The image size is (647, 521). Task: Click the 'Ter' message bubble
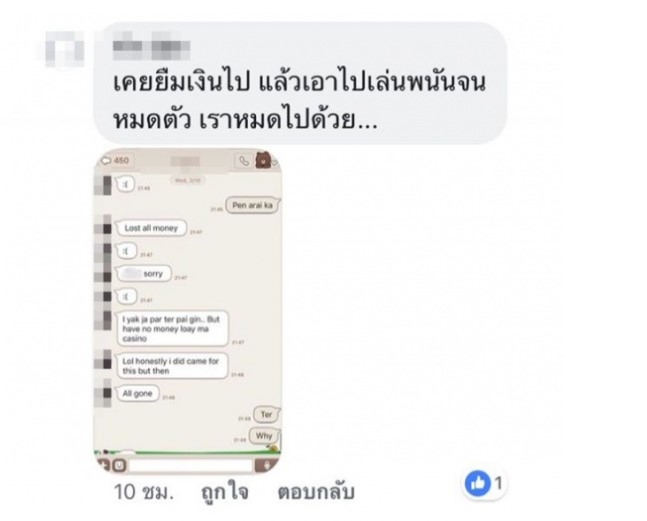(267, 414)
